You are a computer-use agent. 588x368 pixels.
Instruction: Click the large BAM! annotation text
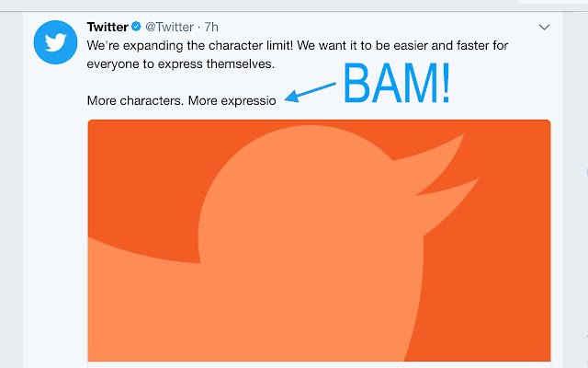coord(396,84)
